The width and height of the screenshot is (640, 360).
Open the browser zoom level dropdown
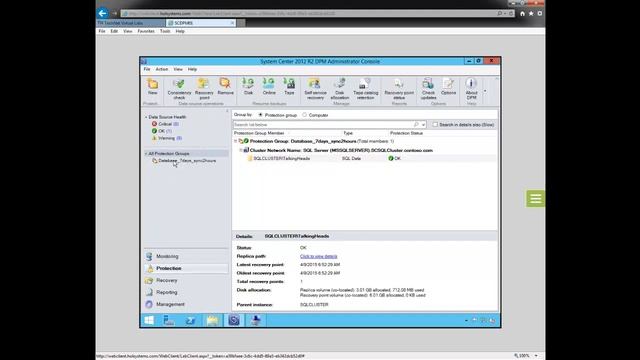point(536,356)
